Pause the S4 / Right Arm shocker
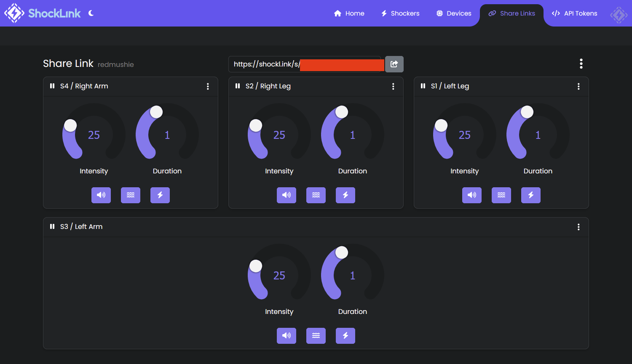The width and height of the screenshot is (632, 364). pyautogui.click(x=52, y=86)
